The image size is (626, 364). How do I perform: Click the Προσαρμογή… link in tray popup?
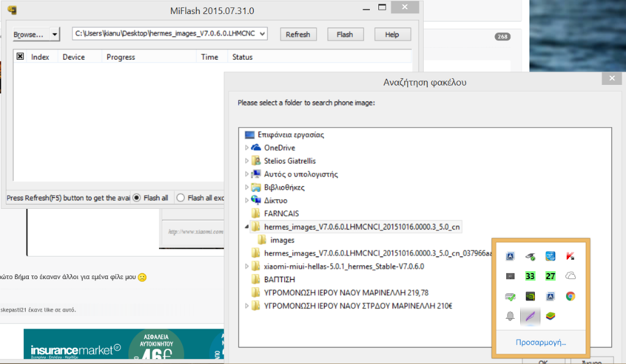(540, 342)
